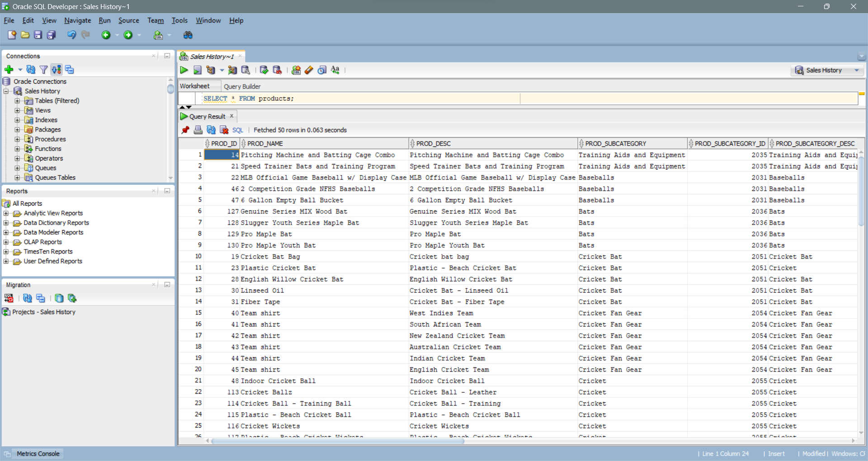Expand the Procedures node
This screenshot has width=868, height=461.
point(17,139)
